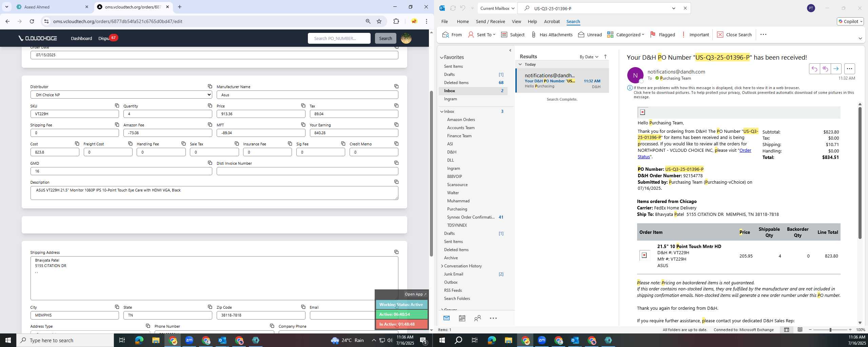Open Junk Email folder
The height and width of the screenshot is (347, 868).
tap(453, 274)
